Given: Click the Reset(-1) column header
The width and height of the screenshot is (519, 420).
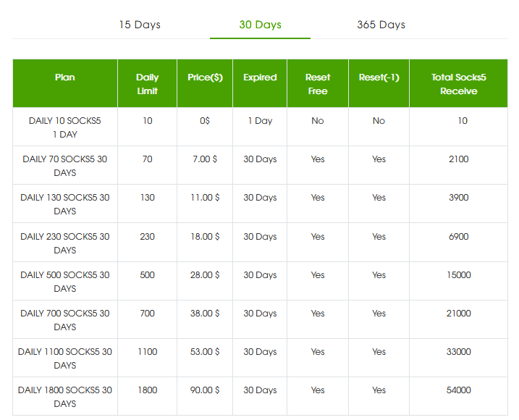Looking at the screenshot, I should coord(379,77).
